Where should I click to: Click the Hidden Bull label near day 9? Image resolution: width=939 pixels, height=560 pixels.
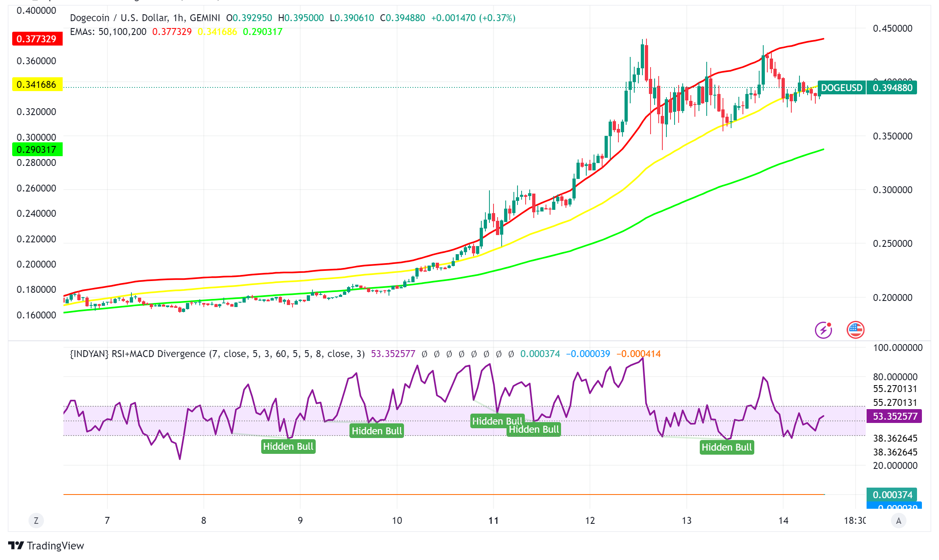288,447
